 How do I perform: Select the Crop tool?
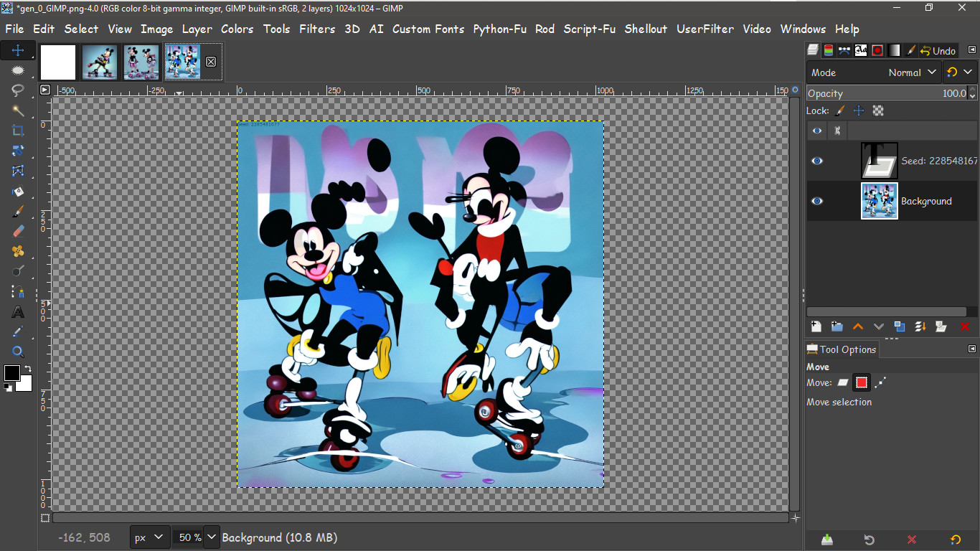17,131
